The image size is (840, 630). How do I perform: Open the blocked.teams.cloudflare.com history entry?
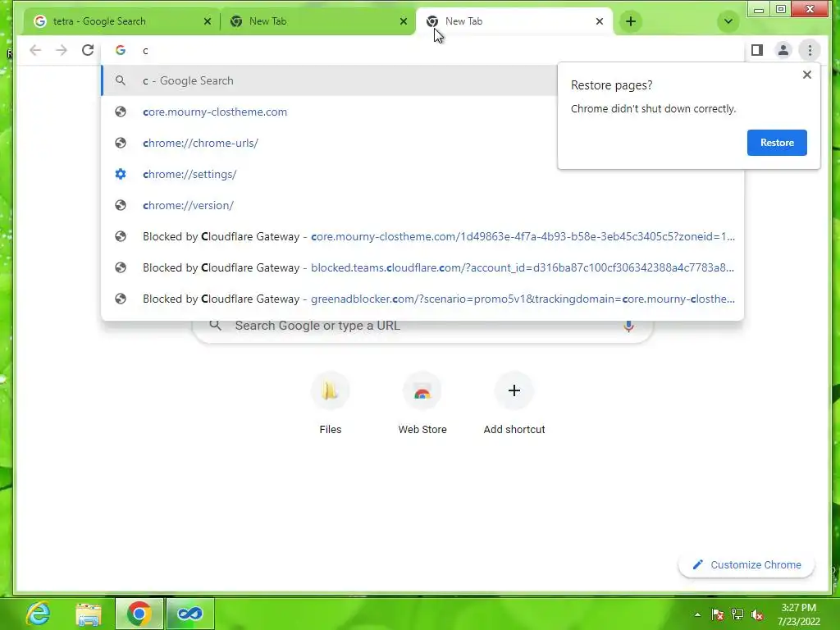pyautogui.click(x=422, y=267)
